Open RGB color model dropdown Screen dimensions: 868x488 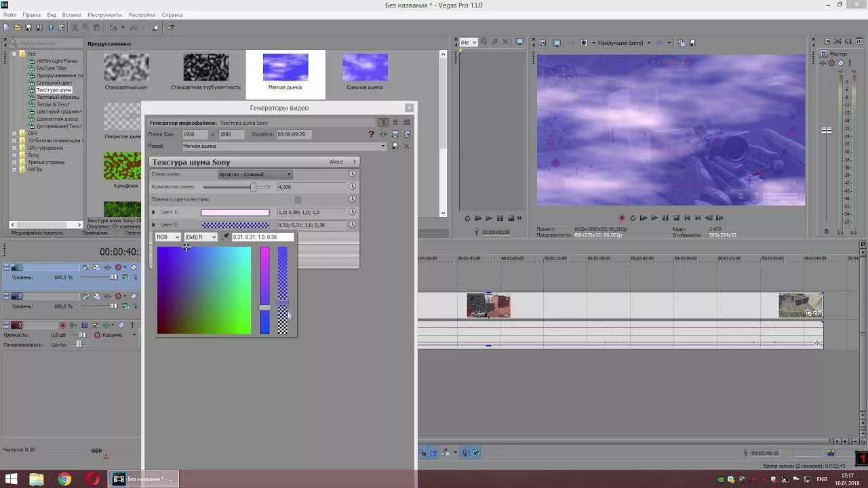168,237
